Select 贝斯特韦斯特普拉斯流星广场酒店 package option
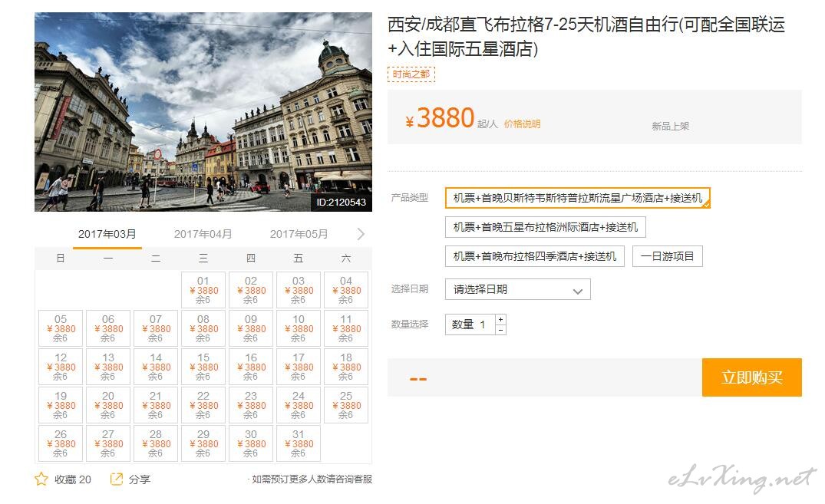This screenshot has width=825, height=504. click(578, 198)
